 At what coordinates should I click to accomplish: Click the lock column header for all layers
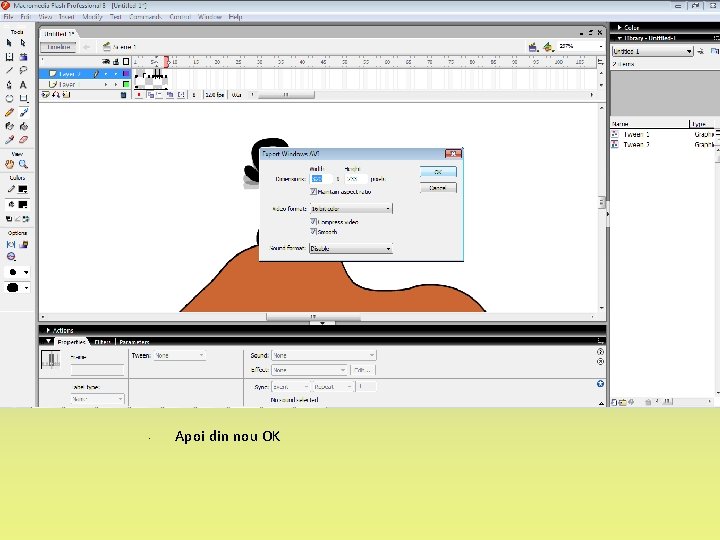point(116,62)
